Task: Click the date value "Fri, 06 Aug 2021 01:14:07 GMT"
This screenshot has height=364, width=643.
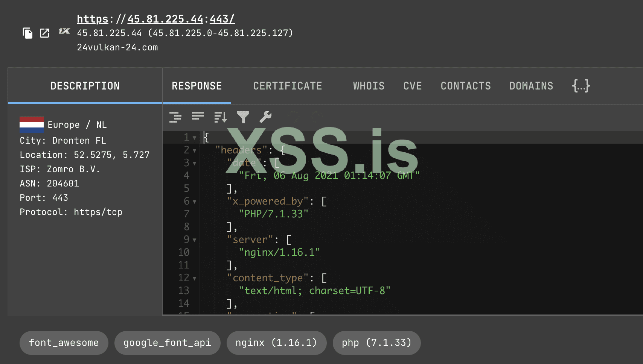Action: [x=329, y=176]
